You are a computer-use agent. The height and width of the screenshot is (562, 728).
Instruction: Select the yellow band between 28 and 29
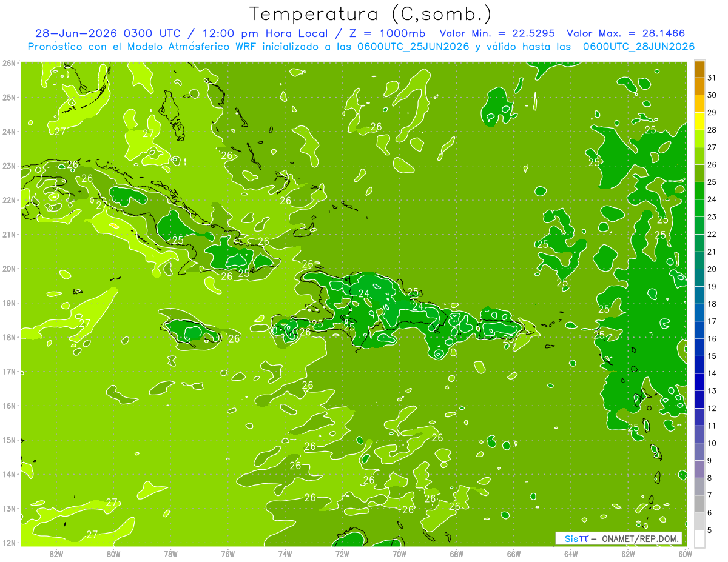point(699,121)
